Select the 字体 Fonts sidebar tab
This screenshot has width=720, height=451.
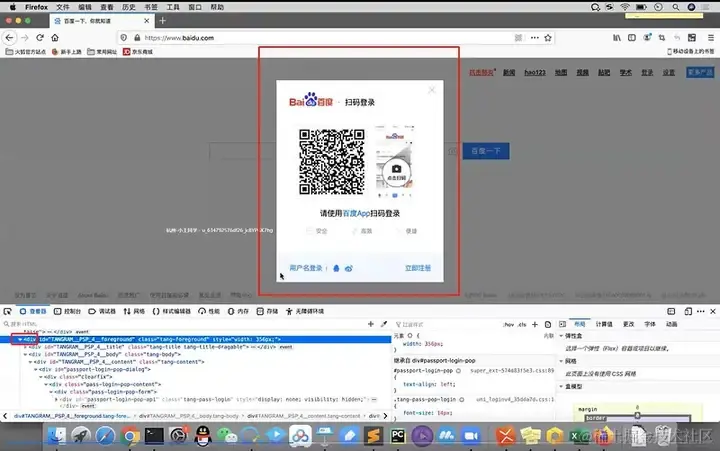tap(650, 324)
